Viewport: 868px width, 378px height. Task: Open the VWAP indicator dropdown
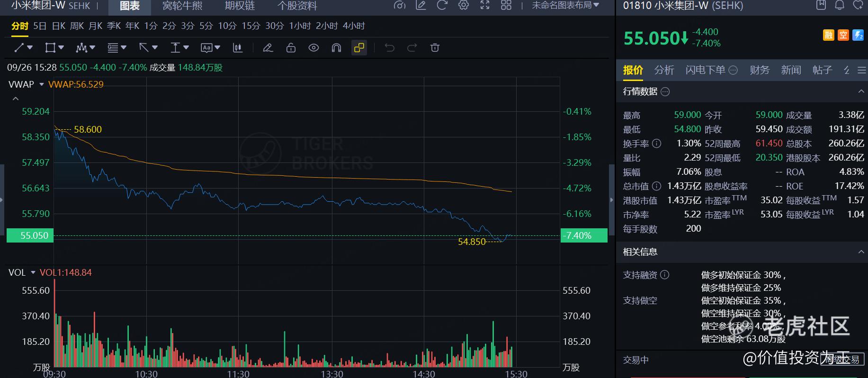coord(42,84)
